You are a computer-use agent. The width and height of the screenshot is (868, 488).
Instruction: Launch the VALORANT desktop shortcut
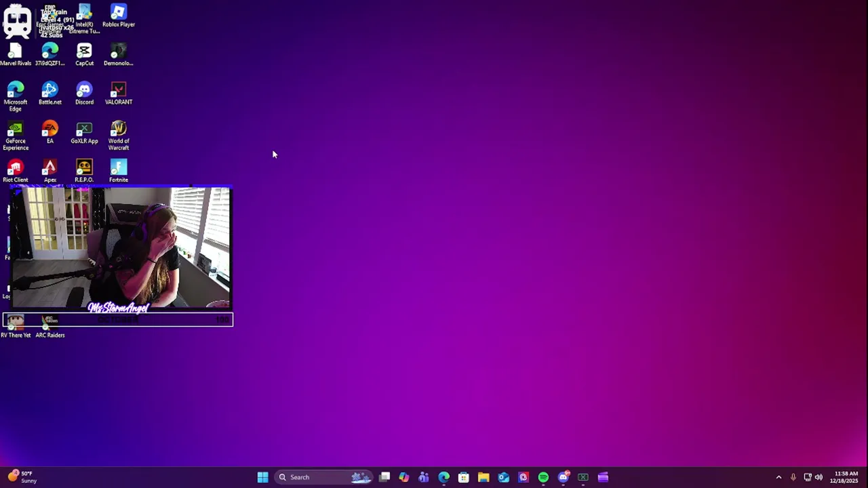pos(119,94)
